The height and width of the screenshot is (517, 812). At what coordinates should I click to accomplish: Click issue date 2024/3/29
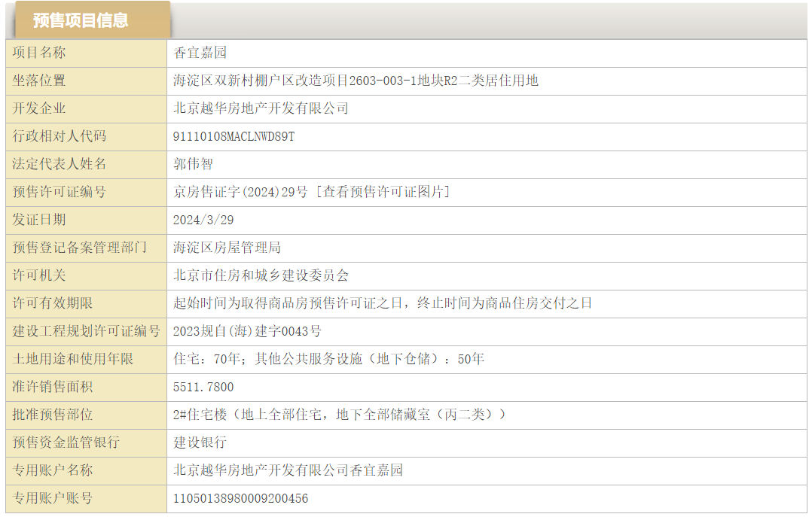(x=203, y=220)
